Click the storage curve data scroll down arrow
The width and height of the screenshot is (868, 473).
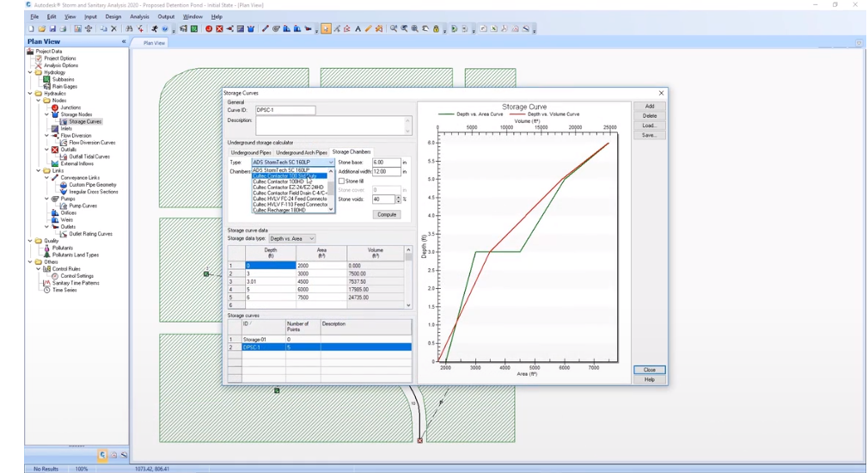click(408, 305)
